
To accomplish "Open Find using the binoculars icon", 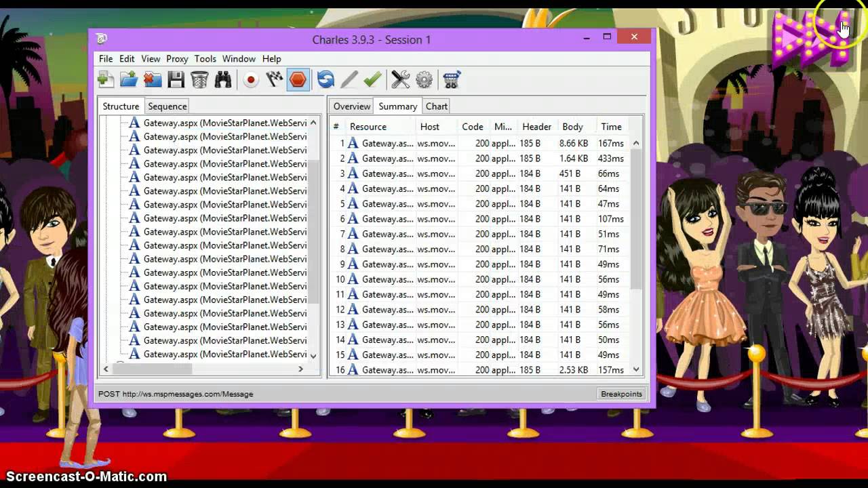I will tap(223, 80).
